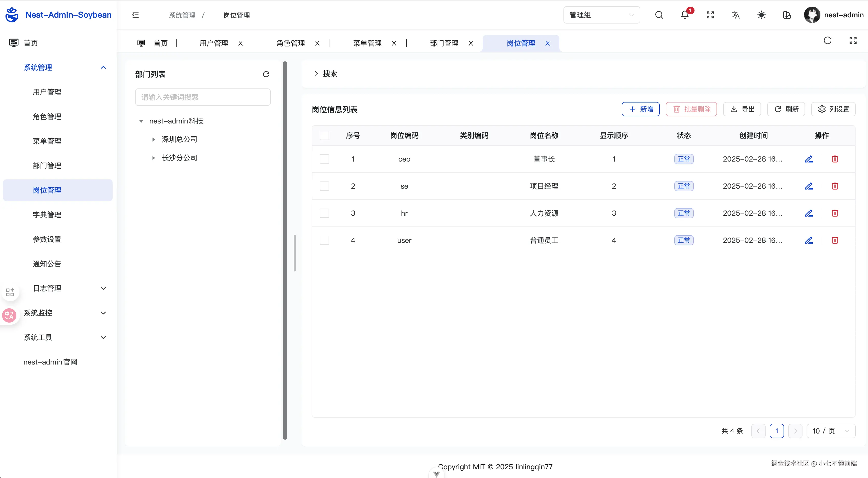Collapse sidebar with menu fold icon
Viewport: 868px width, 478px height.
[135, 15]
